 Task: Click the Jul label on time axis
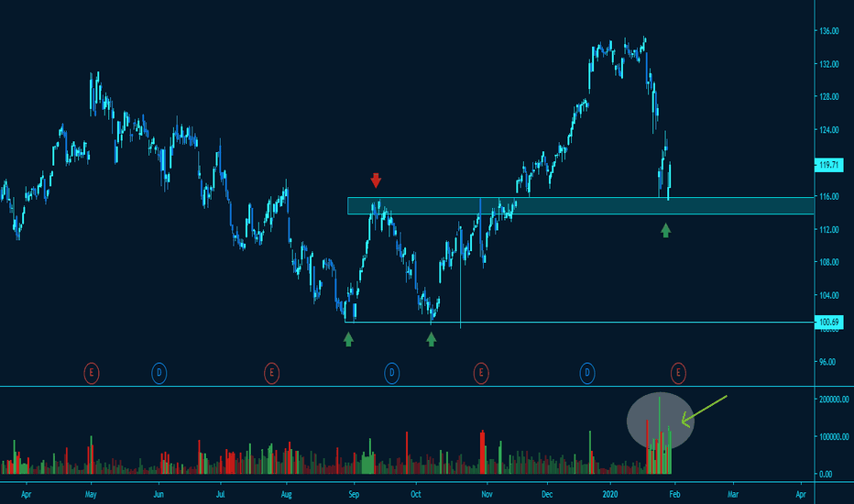coord(220,494)
